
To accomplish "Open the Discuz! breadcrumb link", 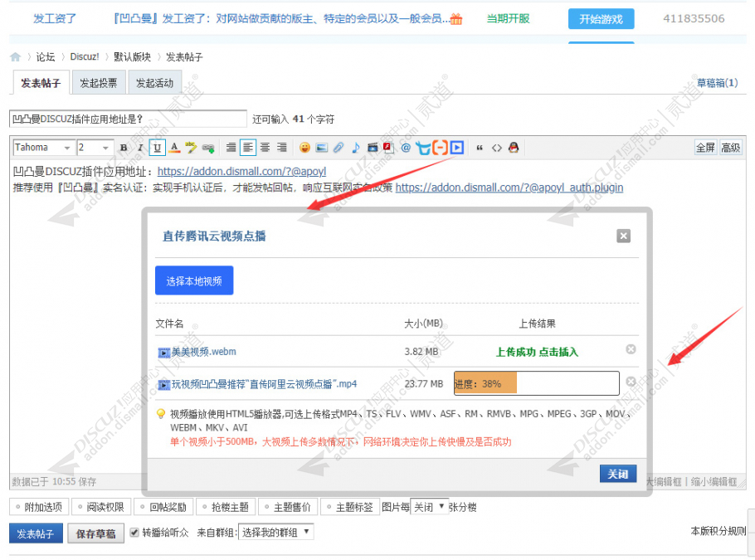I will point(85,56).
